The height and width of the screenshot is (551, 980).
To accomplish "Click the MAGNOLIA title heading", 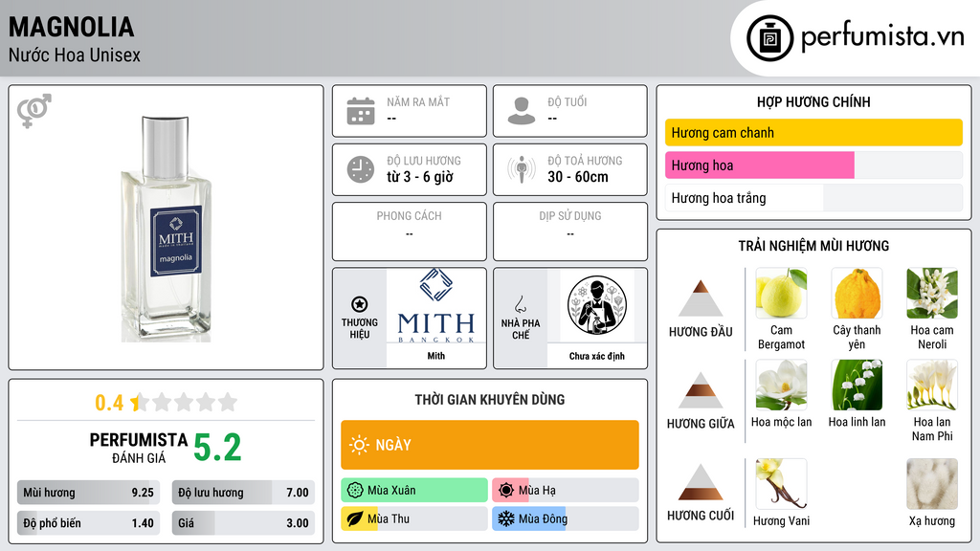I will (x=71, y=27).
